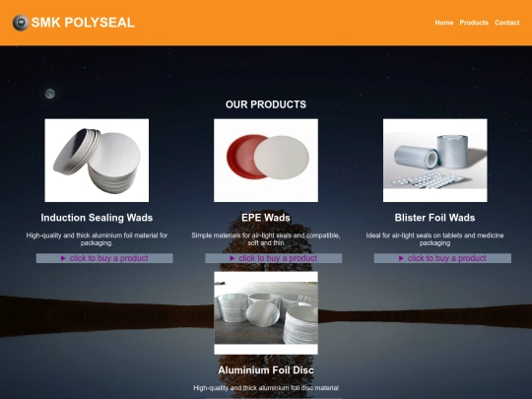Click 'click to buy a product' under EPE Wads
Image resolution: width=532 pixels, height=399 pixels.
(x=278, y=258)
